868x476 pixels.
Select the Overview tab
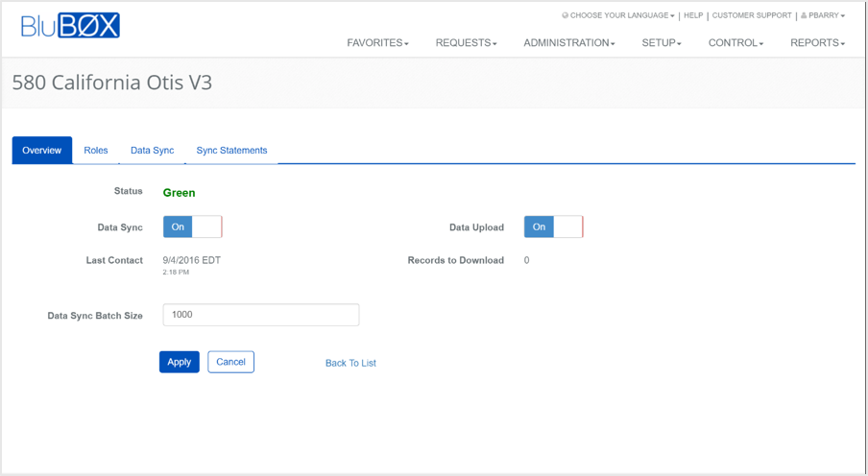tap(42, 151)
